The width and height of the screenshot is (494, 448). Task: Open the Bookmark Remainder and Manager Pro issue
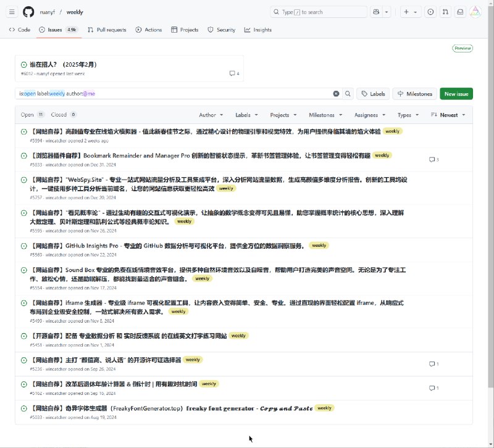(200, 156)
